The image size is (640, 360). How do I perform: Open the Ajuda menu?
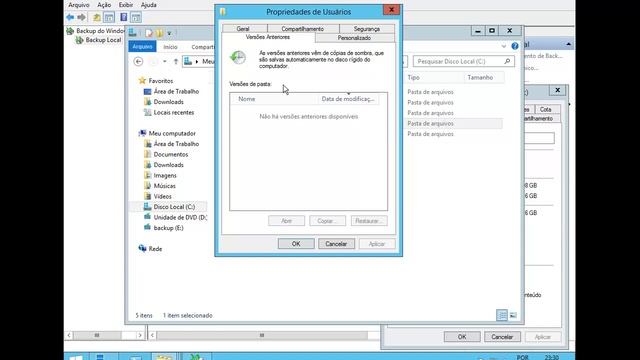point(149,5)
